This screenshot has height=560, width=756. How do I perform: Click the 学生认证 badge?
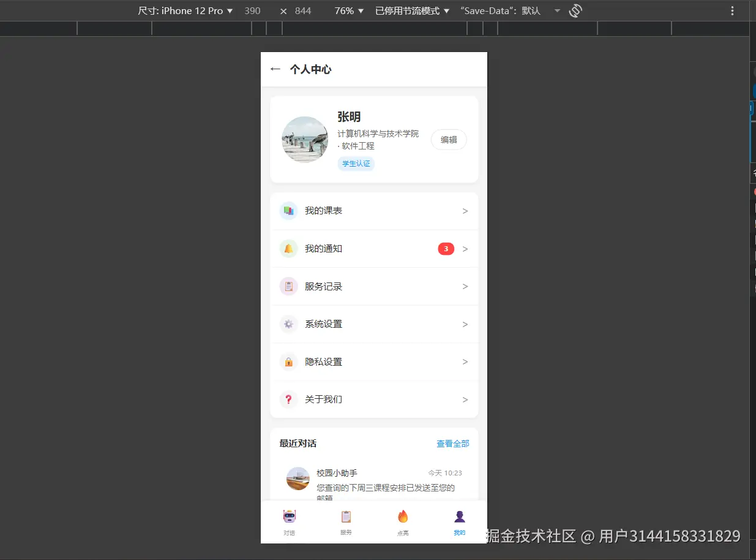pos(356,164)
